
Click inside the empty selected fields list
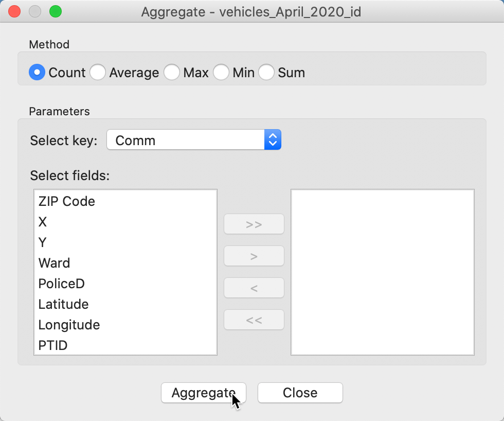pyautogui.click(x=383, y=272)
